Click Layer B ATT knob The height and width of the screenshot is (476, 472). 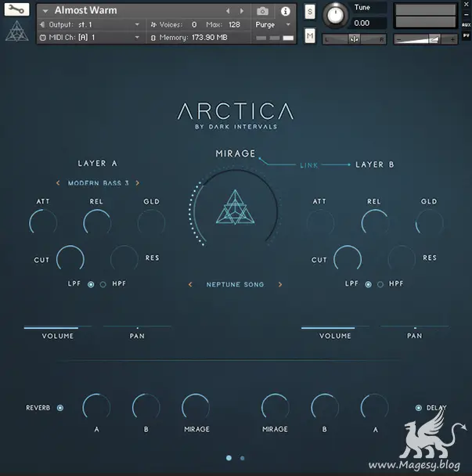320,222
